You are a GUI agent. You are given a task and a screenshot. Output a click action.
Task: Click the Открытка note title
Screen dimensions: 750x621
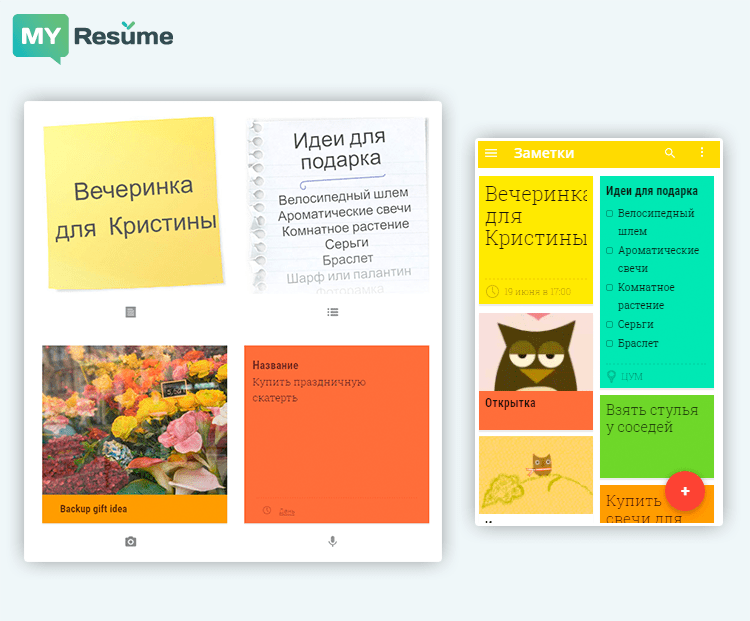(x=510, y=403)
